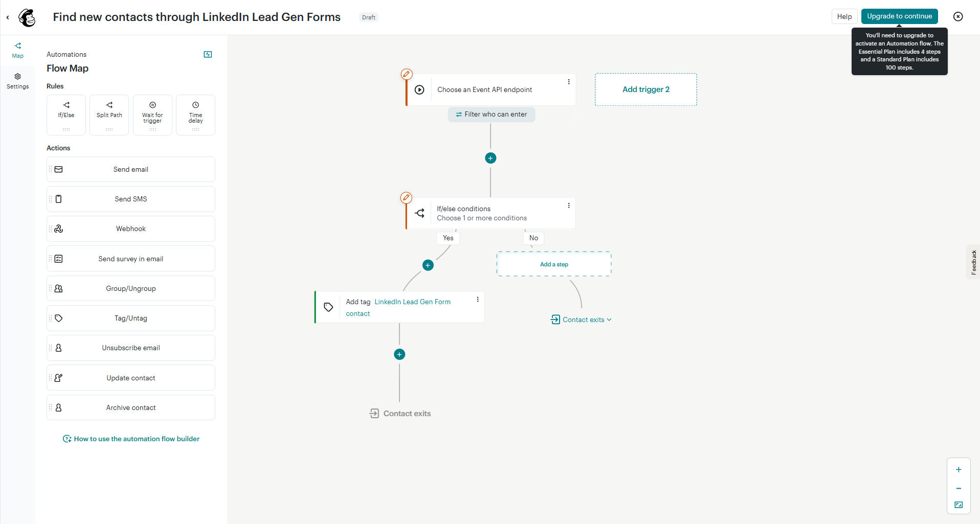The image size is (980, 524).
Task: Click Upgrade to continue
Action: (899, 16)
